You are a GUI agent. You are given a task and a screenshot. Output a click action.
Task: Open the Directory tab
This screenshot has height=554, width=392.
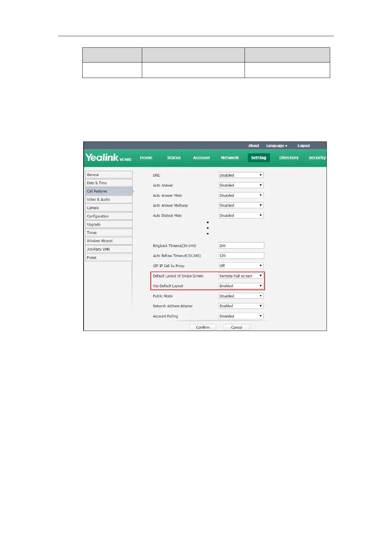(289, 158)
